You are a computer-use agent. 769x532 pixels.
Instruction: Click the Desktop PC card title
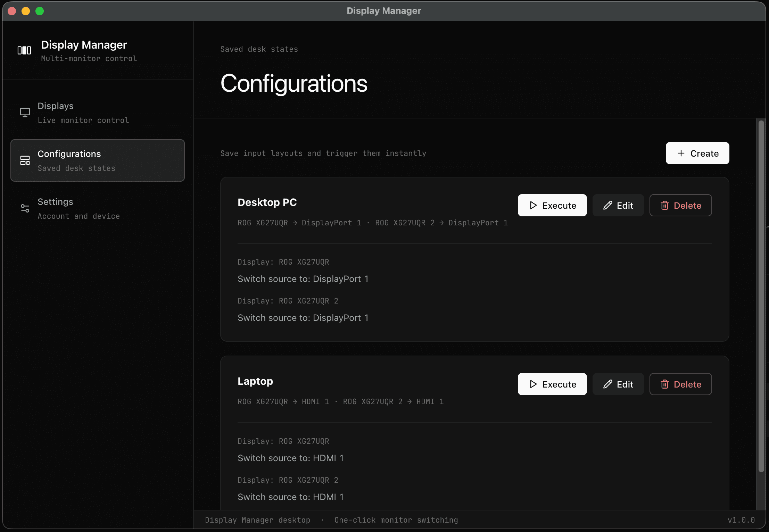267,202
